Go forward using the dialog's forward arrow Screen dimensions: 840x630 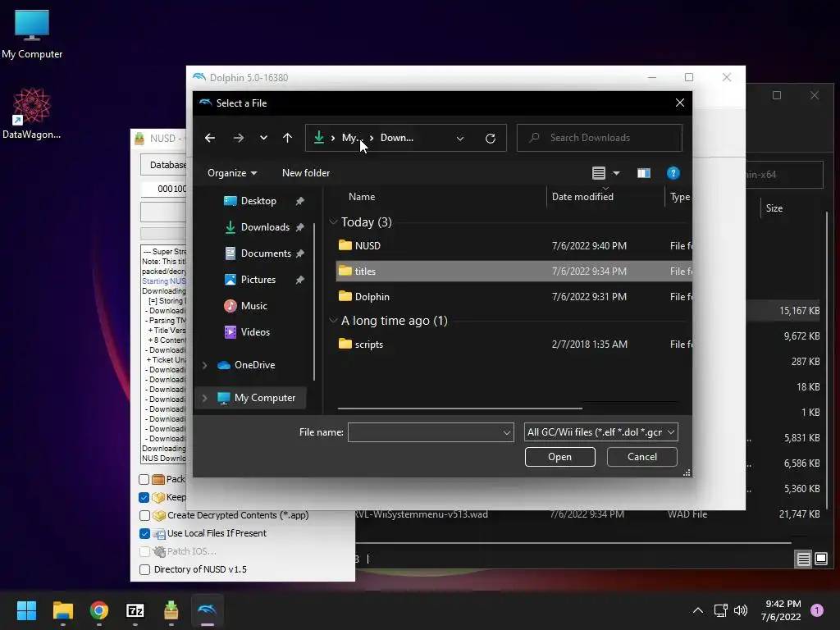[x=239, y=138]
